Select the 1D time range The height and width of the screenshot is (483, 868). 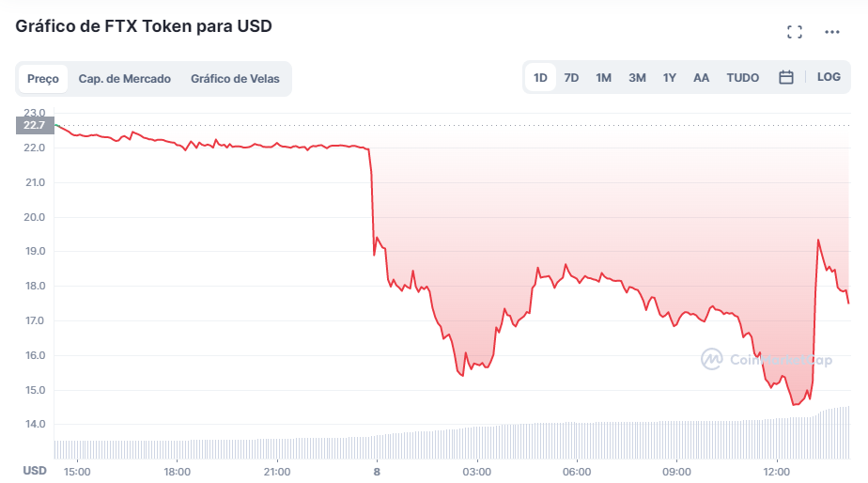541,78
